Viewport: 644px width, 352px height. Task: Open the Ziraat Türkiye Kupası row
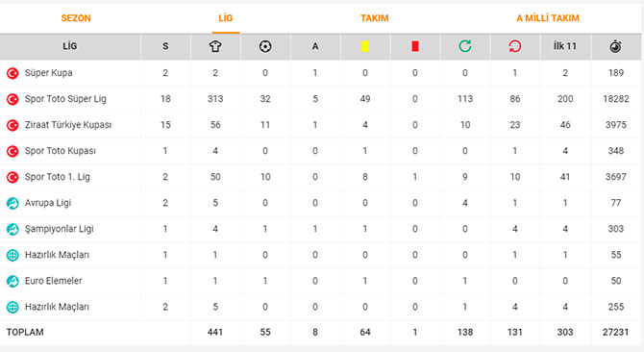[x=320, y=125]
